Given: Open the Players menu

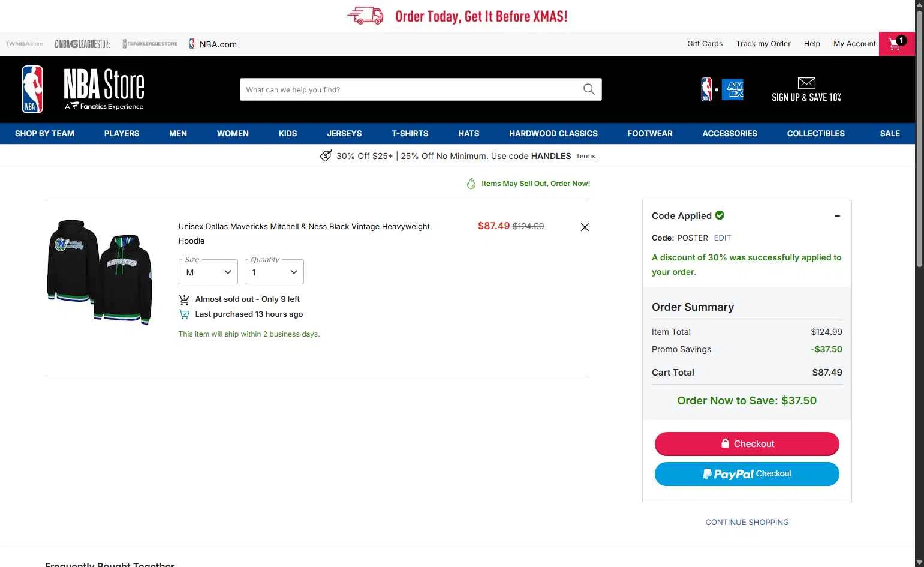Looking at the screenshot, I should [x=122, y=133].
